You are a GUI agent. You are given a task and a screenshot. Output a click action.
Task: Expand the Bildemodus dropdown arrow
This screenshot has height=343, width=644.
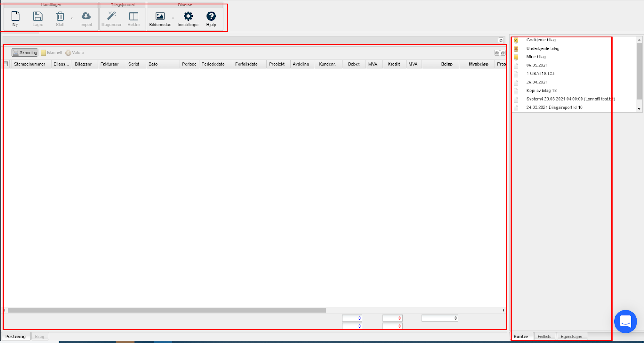tap(173, 18)
